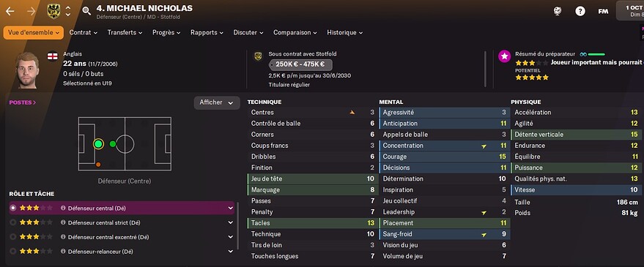
Task: Go back with the left arrow icon
Action: [x=10, y=11]
